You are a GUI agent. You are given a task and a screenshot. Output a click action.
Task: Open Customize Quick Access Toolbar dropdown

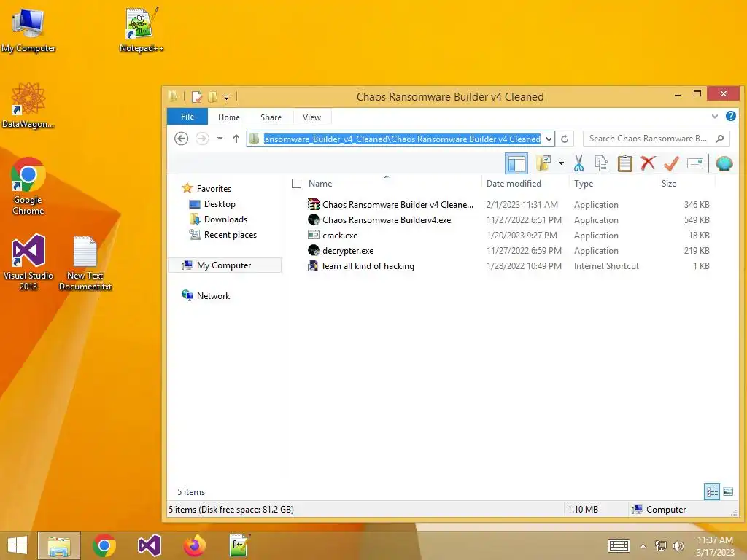[x=226, y=97]
